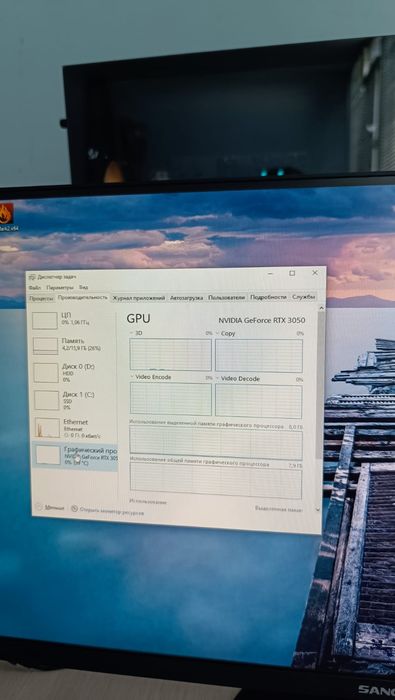
Task: Select the ЦП performance thumbnail
Action: 45,321
